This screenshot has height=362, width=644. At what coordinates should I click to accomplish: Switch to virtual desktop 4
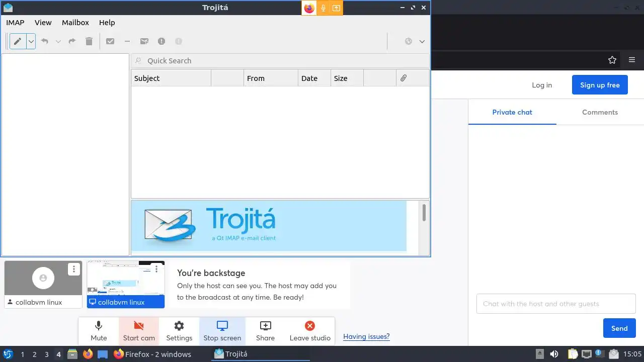58,354
